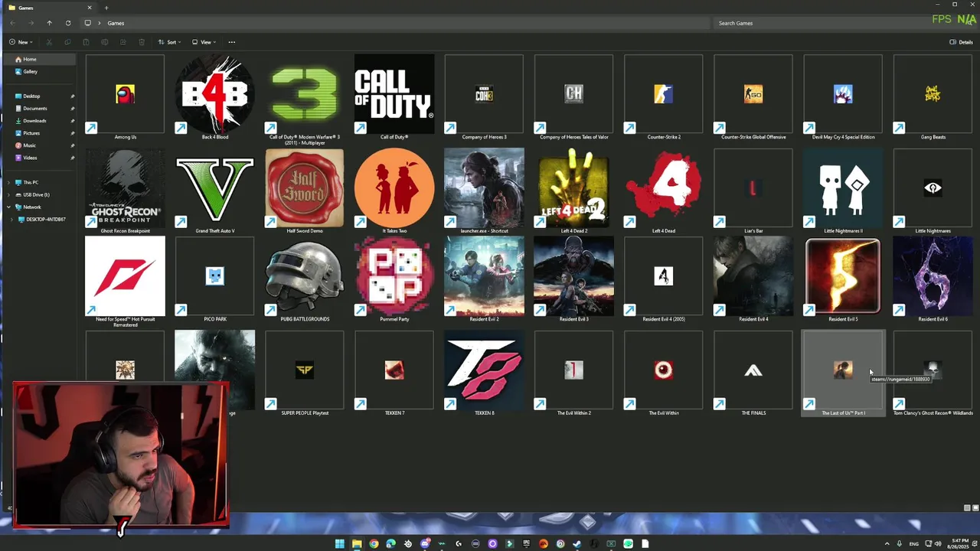Select The Evil Within 2 shortcut
Screen dimensions: 980x551
tap(573, 373)
